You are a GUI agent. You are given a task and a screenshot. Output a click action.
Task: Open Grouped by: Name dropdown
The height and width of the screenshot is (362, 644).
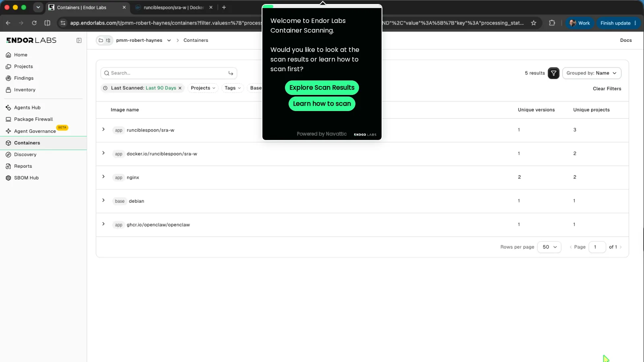tap(592, 73)
